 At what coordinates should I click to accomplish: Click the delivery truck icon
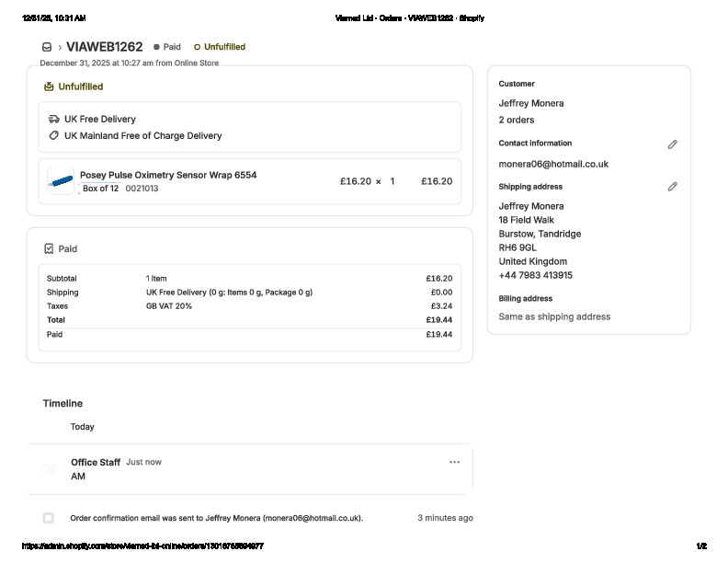pos(54,119)
